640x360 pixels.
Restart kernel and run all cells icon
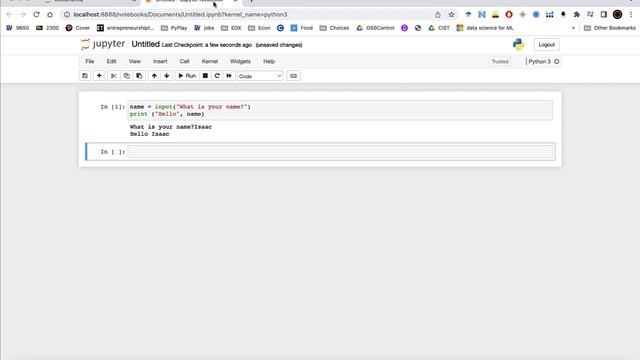229,76
